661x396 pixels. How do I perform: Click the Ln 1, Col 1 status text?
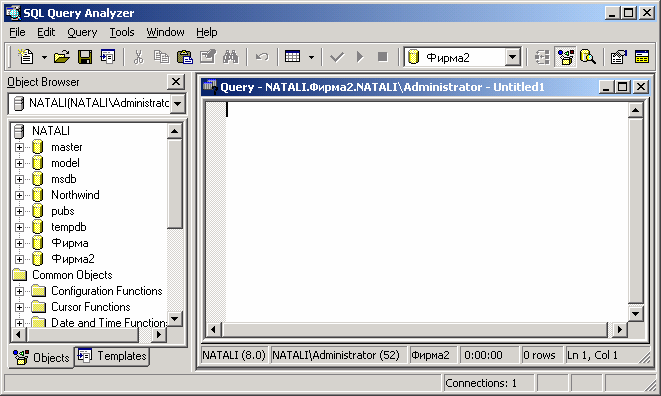tap(592, 355)
